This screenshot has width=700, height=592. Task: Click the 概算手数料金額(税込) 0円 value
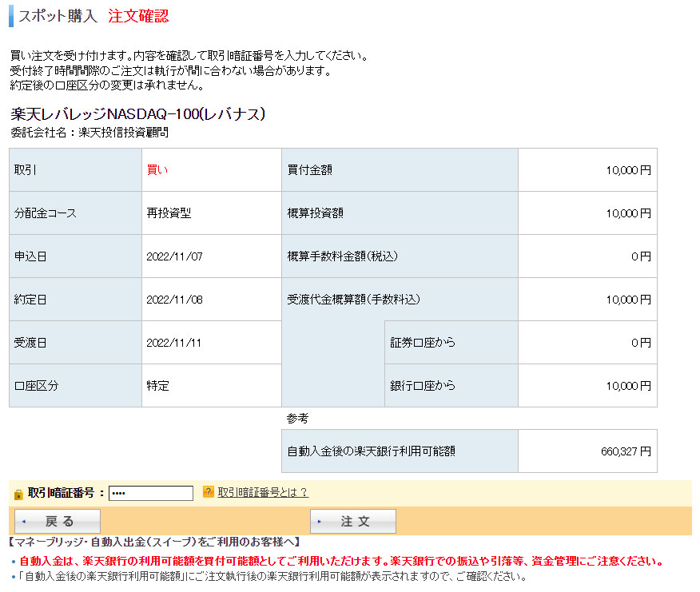[641, 256]
